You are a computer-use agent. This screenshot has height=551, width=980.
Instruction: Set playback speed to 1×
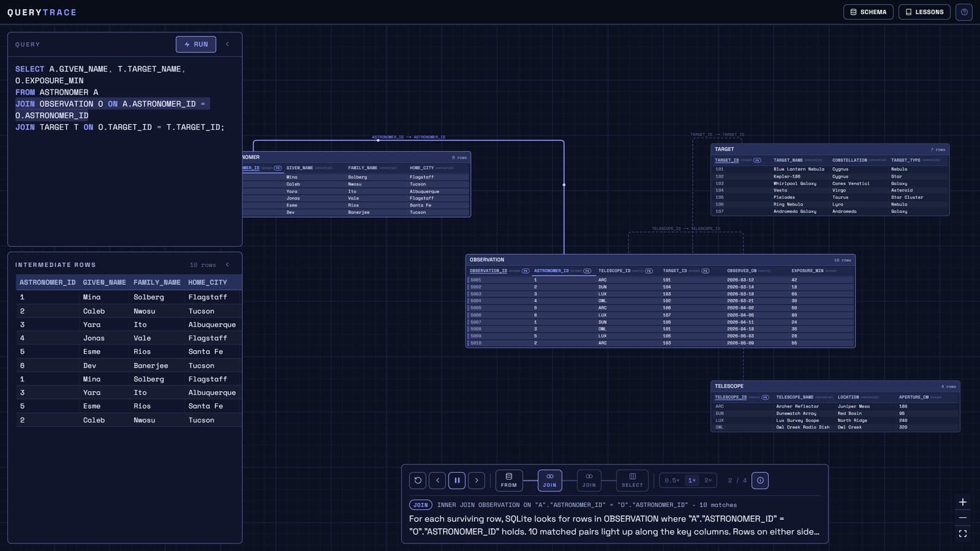click(x=692, y=481)
